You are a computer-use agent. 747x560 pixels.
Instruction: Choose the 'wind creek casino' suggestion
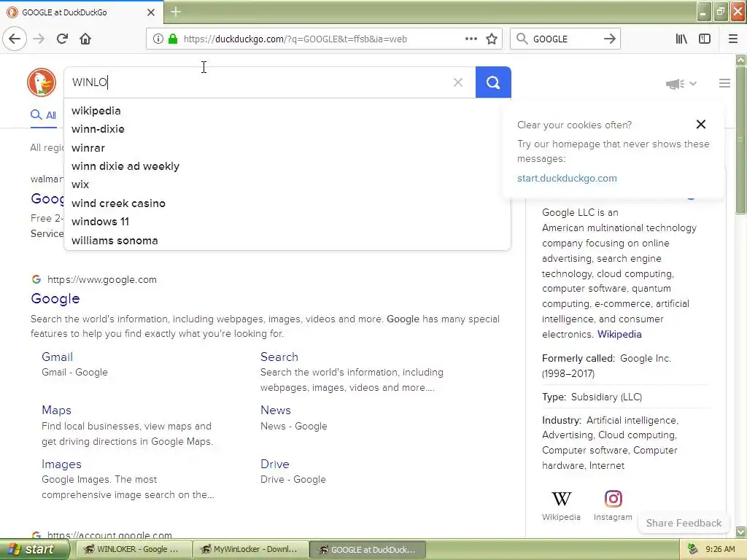point(287,203)
